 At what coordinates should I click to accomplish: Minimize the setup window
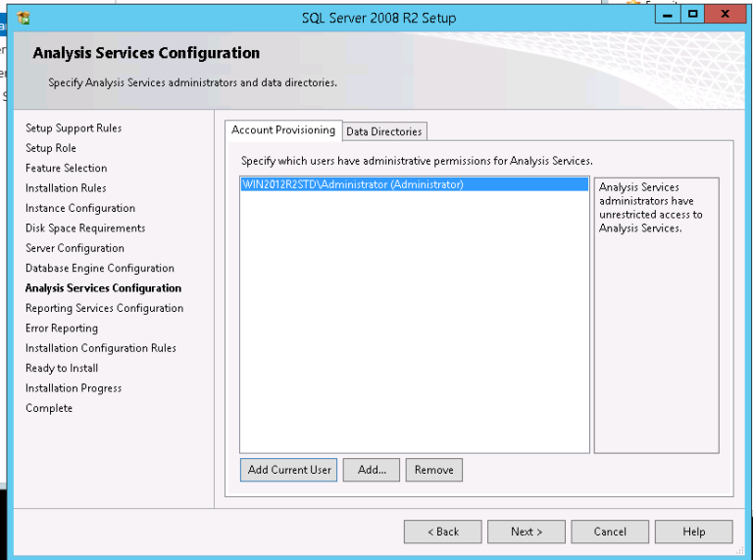coord(668,15)
